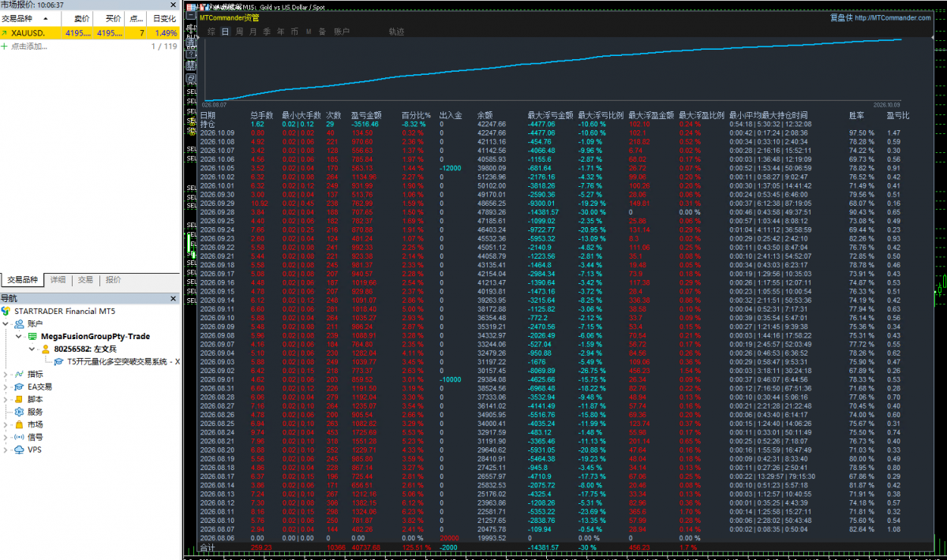The image size is (947, 560).
Task: Click the 日变化 column header
Action: 164,18
